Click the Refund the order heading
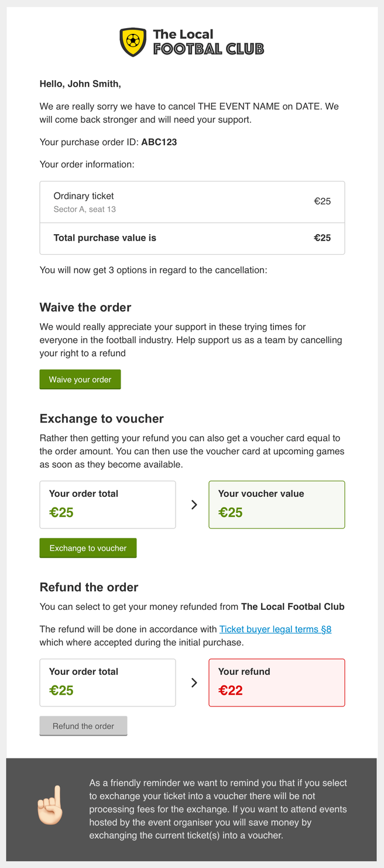 89,587
